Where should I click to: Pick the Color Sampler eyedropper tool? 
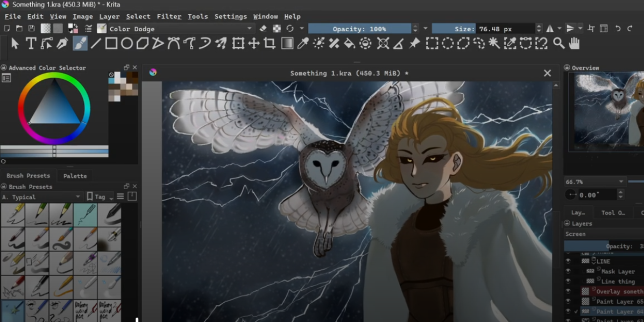(x=303, y=44)
